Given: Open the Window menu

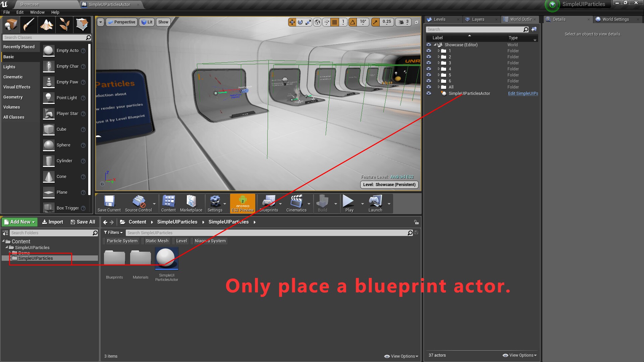Looking at the screenshot, I should pyautogui.click(x=37, y=12).
